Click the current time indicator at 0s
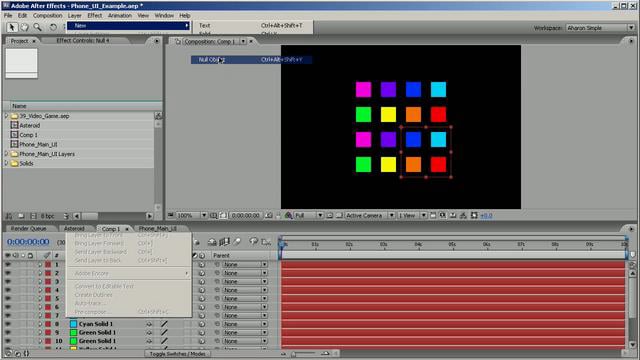The image size is (640, 360). click(x=281, y=244)
